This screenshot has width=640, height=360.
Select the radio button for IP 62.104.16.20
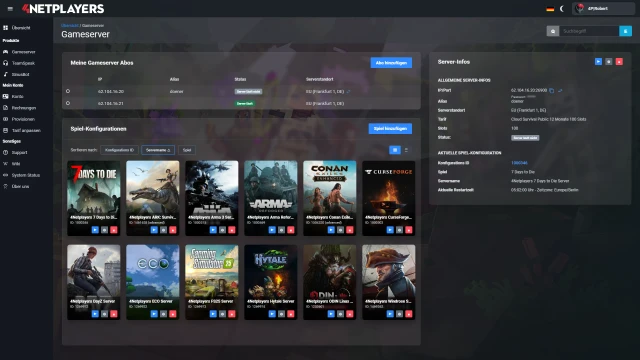coord(68,91)
